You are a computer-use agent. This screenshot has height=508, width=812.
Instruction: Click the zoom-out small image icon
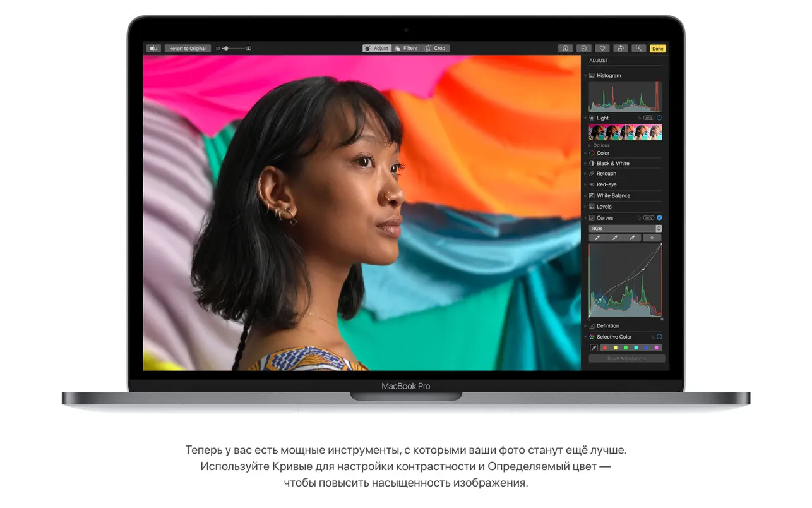click(x=218, y=48)
